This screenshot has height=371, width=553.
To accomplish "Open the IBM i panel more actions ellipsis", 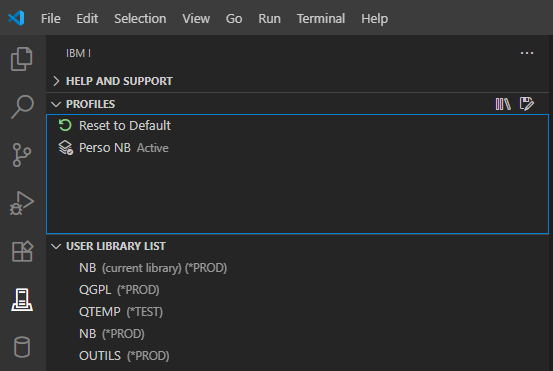I will [x=527, y=53].
